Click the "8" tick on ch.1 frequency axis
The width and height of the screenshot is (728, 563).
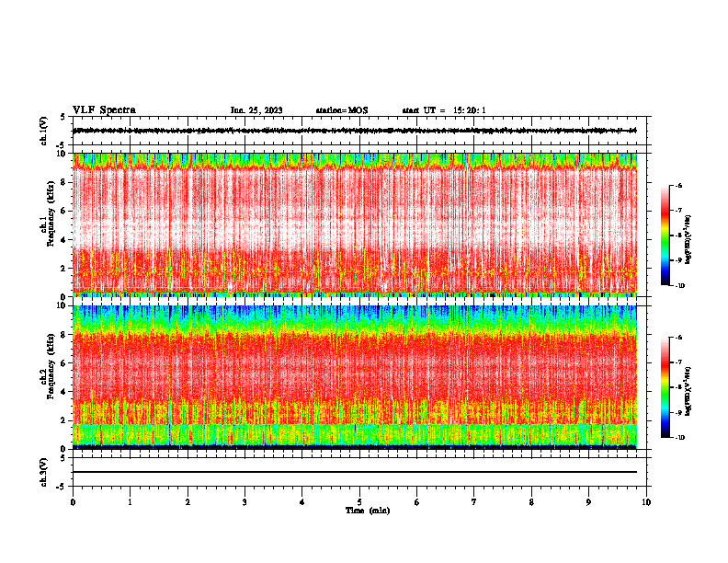(x=64, y=182)
